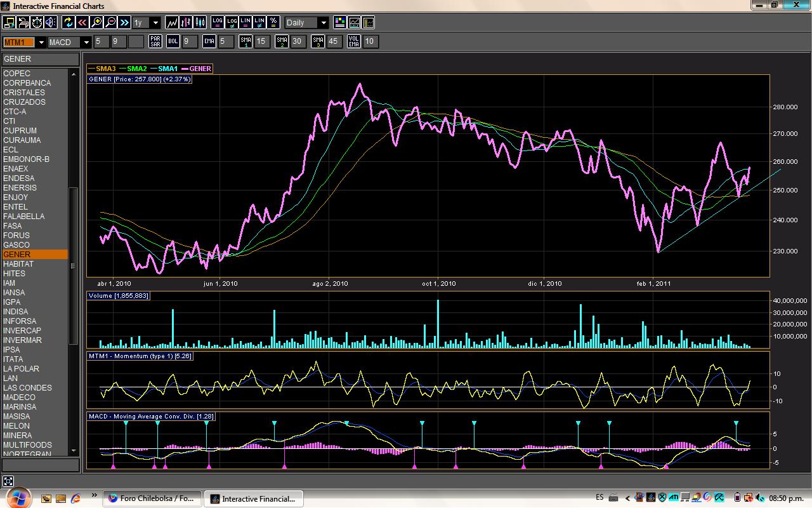
Task: Toggle the BOL Bollinger bands indicator
Action: coord(173,42)
